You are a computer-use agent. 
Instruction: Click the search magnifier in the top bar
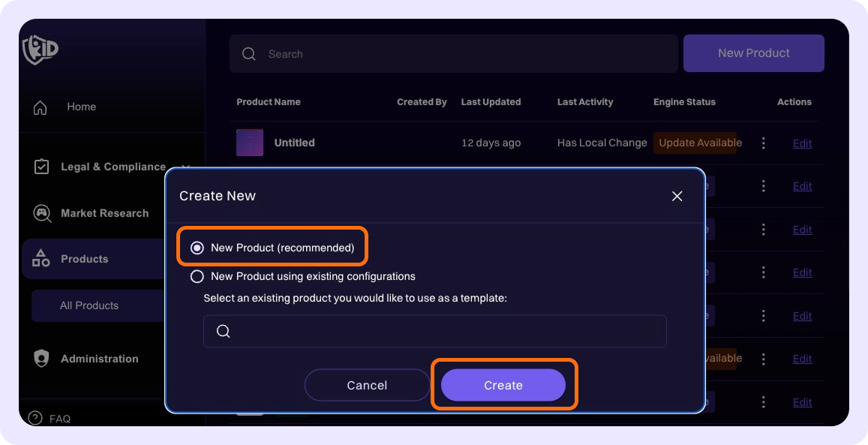248,53
